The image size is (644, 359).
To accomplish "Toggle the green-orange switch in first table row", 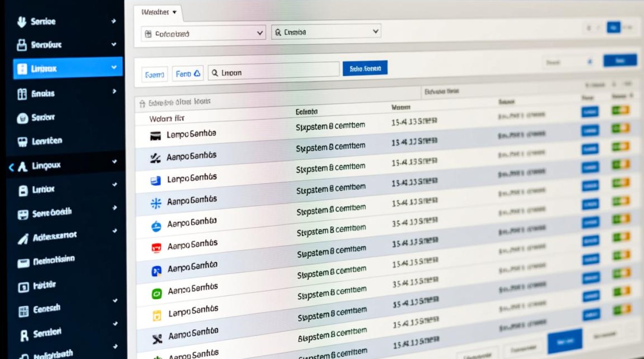I will click(x=621, y=111).
